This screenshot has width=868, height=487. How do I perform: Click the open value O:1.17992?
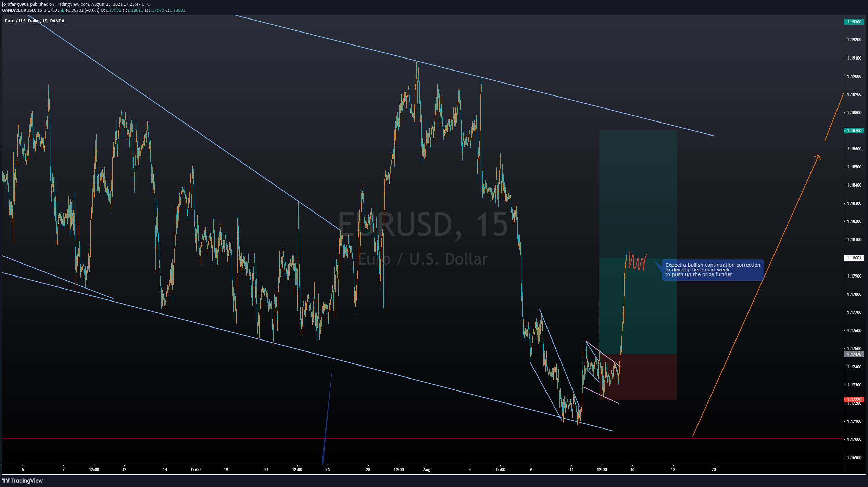pyautogui.click(x=111, y=10)
